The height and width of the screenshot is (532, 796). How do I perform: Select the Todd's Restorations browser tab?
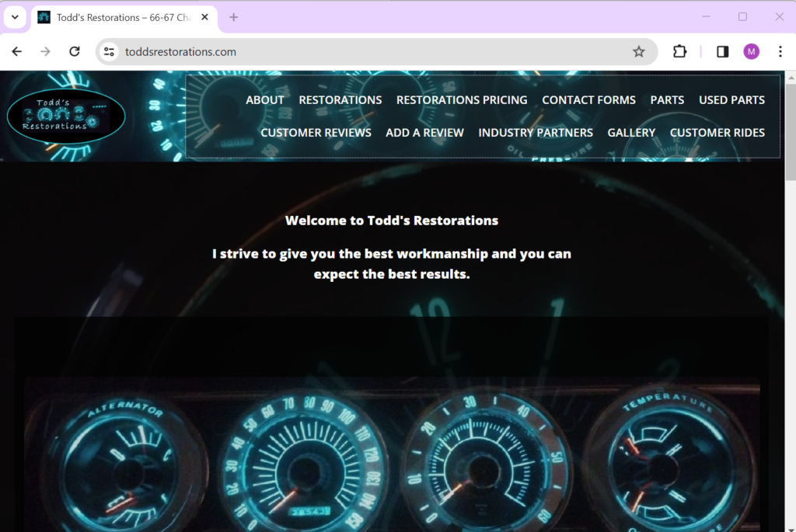click(x=124, y=17)
